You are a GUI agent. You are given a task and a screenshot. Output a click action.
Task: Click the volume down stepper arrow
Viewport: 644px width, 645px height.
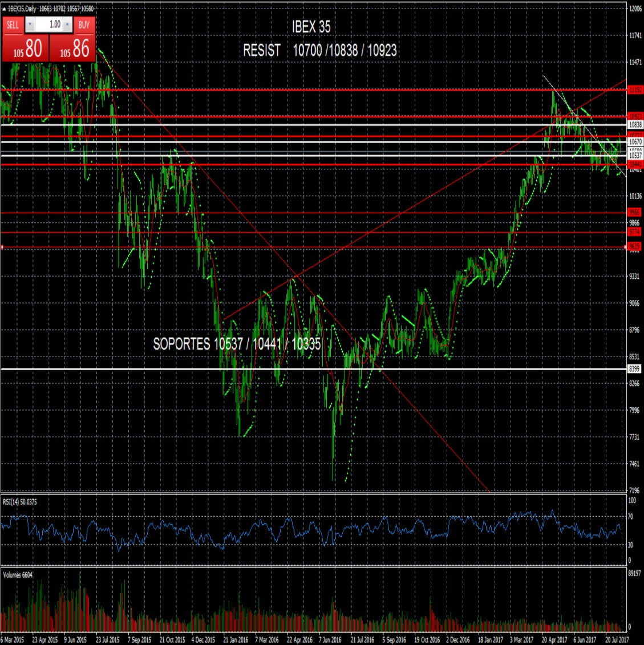[x=30, y=24]
